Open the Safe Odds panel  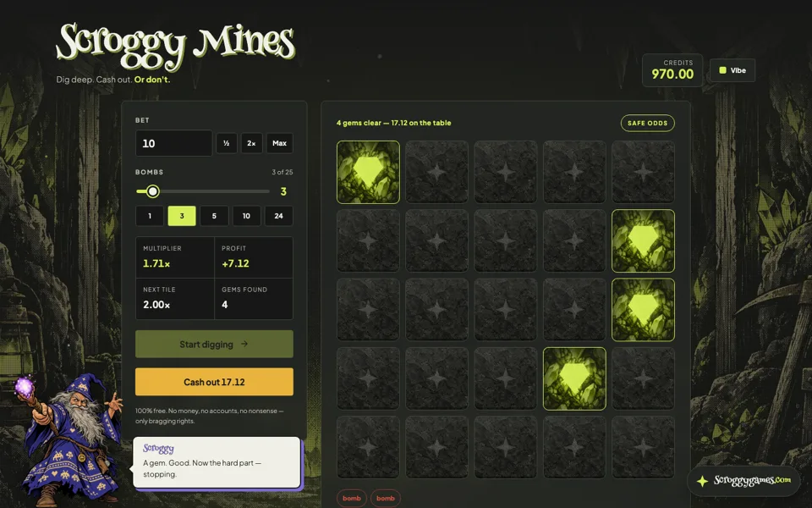[647, 123]
